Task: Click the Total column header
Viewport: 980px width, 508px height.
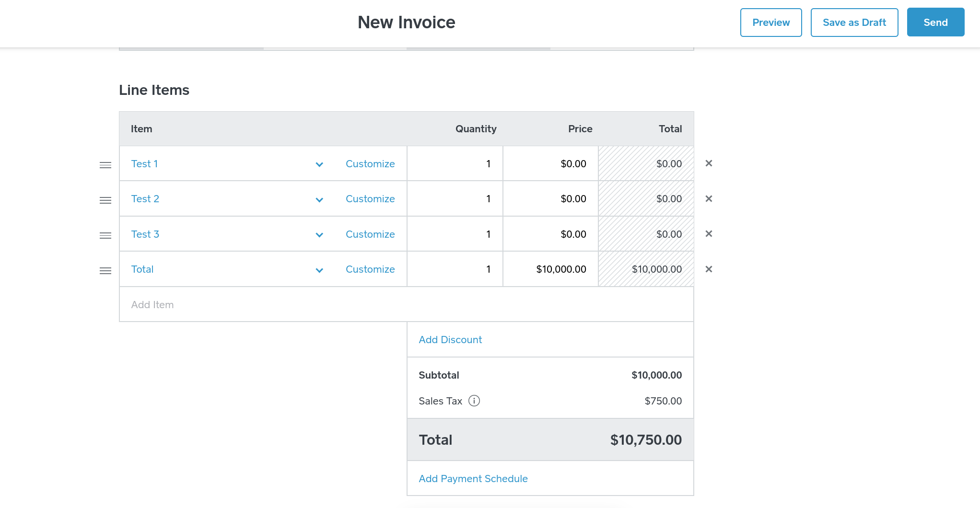Action: click(670, 129)
